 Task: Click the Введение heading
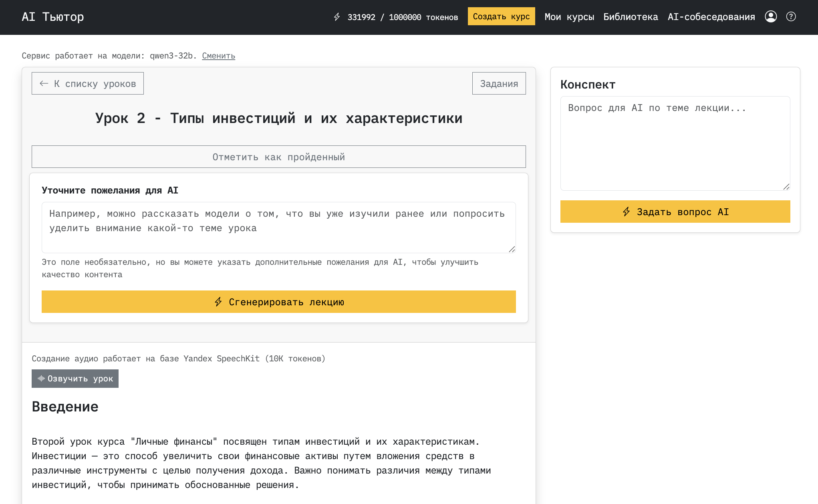pyautogui.click(x=65, y=407)
